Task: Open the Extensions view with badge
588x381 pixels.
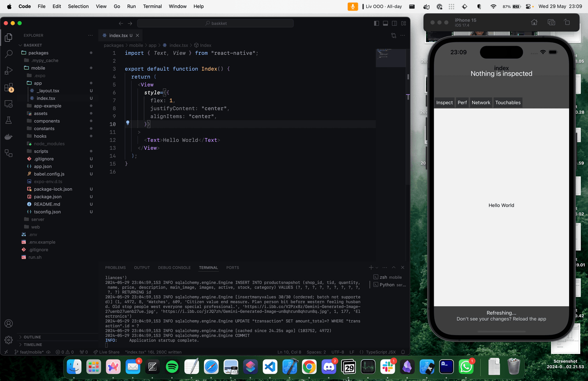Action: (x=8, y=87)
